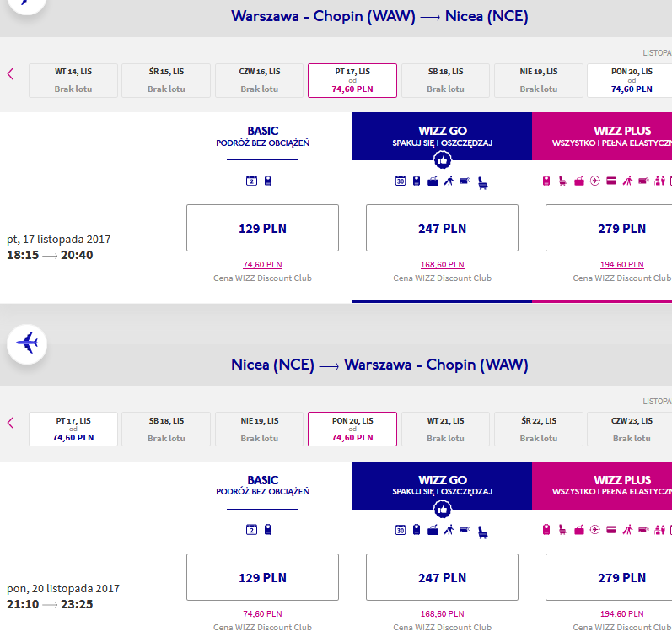The image size is (672, 632).
Task: Click the thumbs-up icon under return WIZZ GO
Action: (x=443, y=510)
